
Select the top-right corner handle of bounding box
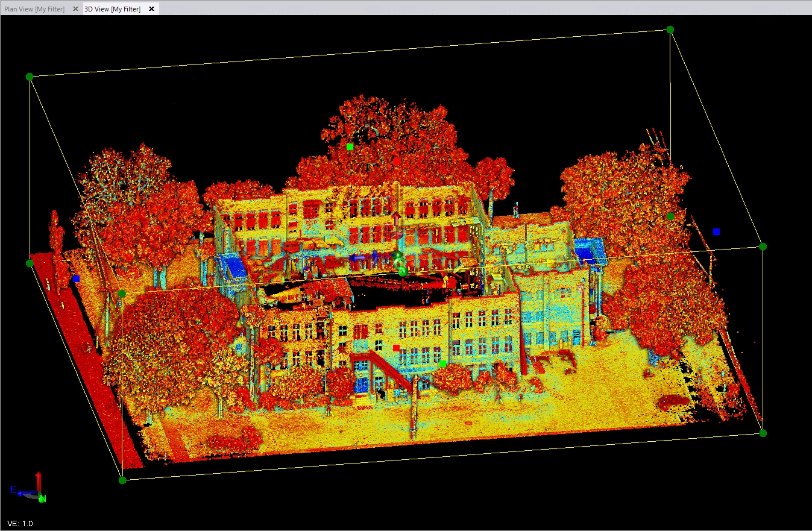670,30
